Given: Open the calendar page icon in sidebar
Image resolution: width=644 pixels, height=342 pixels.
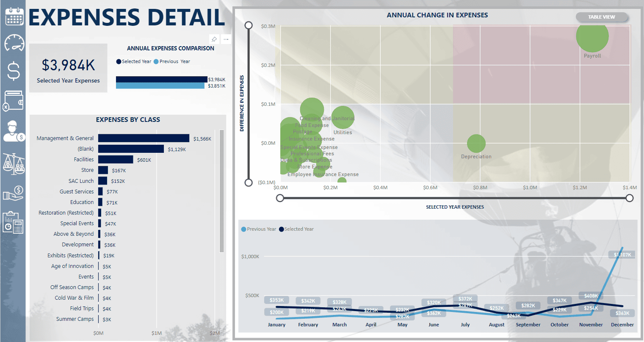Looking at the screenshot, I should tap(14, 16).
